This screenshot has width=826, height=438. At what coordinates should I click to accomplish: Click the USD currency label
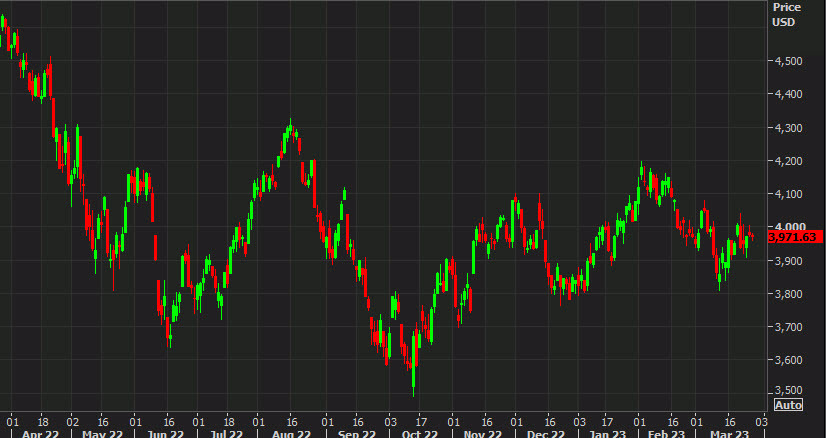tap(785, 23)
